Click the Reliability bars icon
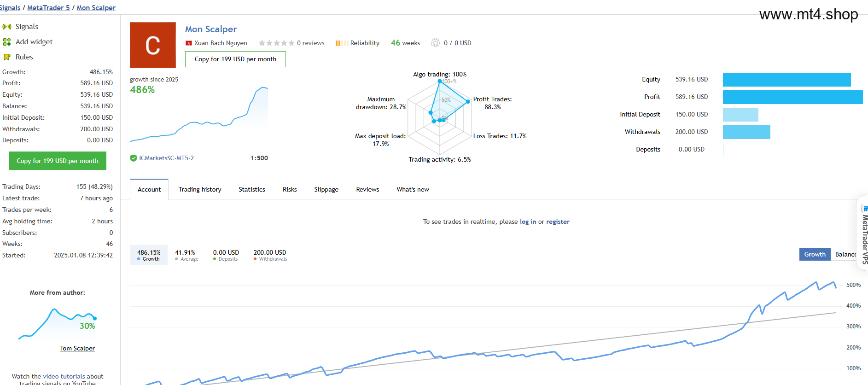Viewport: 868px width, 385px height. [x=341, y=43]
